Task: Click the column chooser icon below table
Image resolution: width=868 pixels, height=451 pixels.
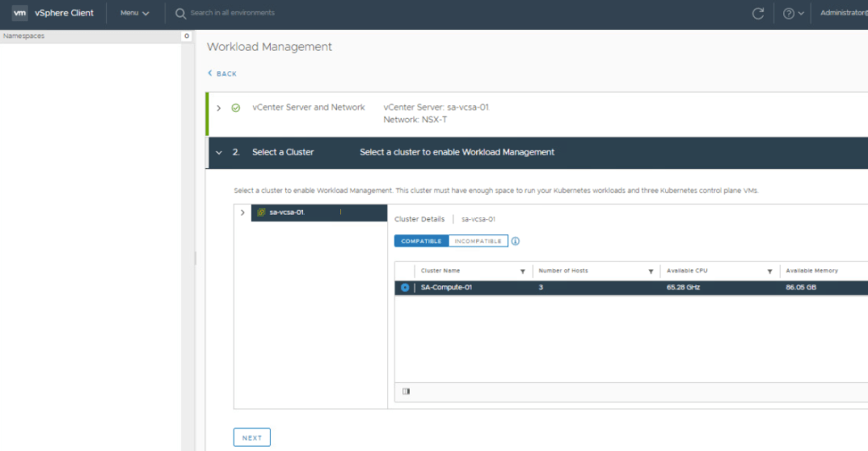Action: tap(406, 392)
